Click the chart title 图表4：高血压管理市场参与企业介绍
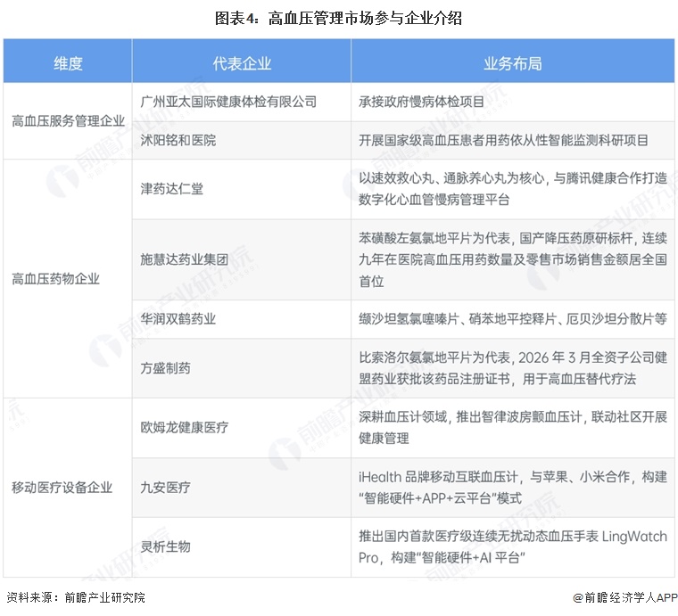The width and height of the screenshot is (678, 616). coord(339,19)
